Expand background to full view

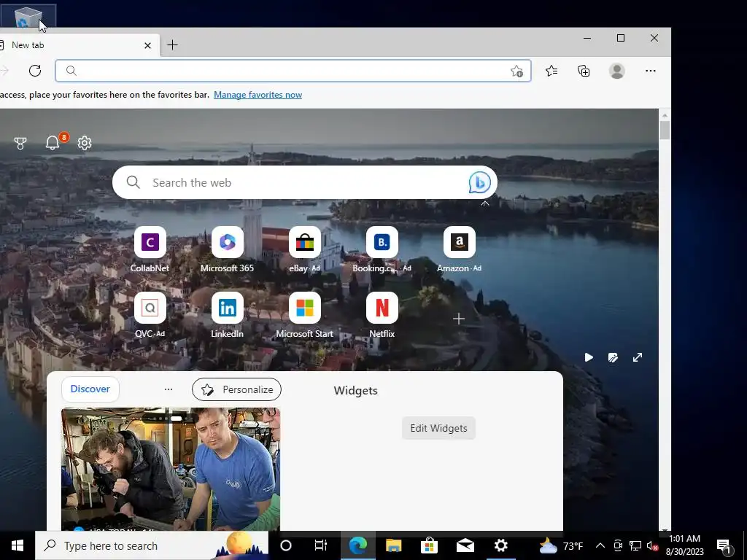638,357
